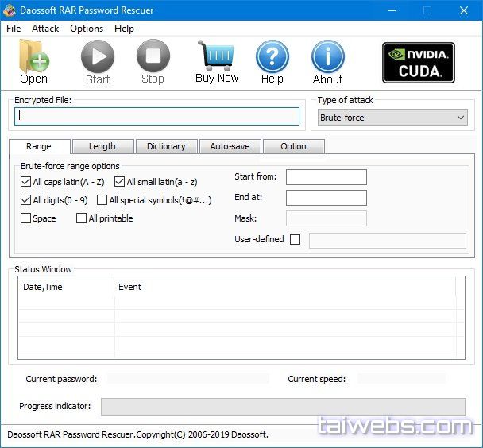Click the Open folder icon

33,57
